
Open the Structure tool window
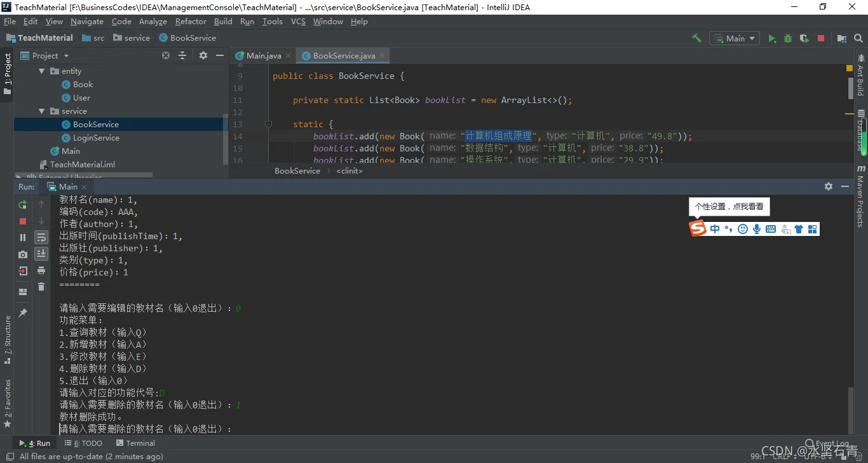tap(8, 340)
